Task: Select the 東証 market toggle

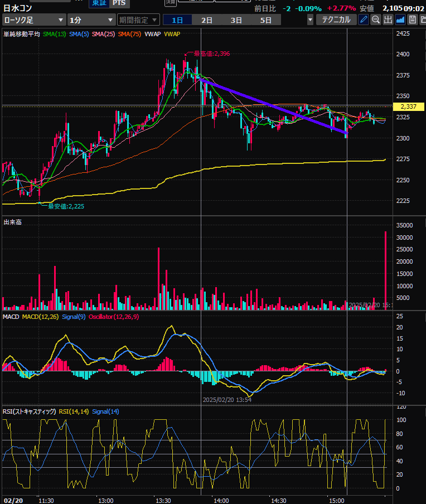Action: (99, 3)
